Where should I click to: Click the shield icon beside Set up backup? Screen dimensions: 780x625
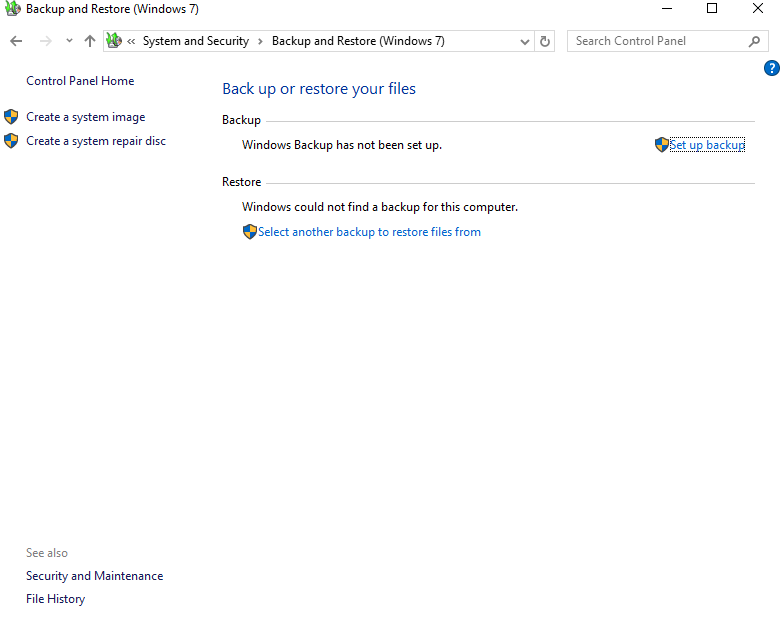click(x=662, y=145)
